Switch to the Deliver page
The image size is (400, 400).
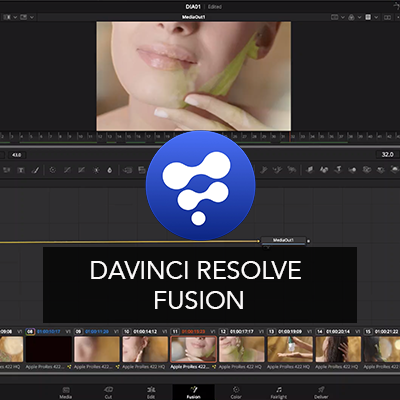(321, 392)
